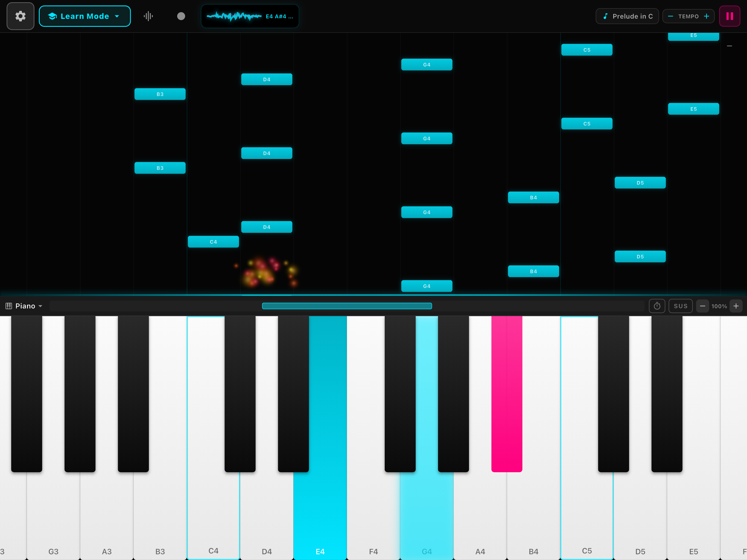Play the G#4 black key
Viewport: 747px width, 560px height.
pos(454,394)
